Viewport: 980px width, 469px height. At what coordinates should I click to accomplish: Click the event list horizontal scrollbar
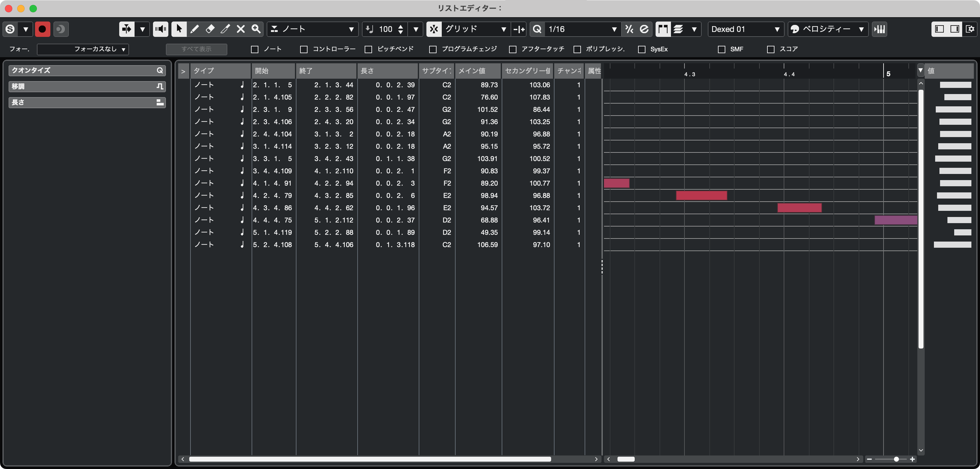tap(370, 459)
